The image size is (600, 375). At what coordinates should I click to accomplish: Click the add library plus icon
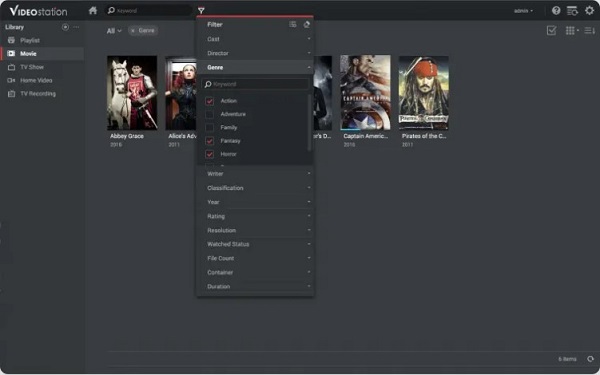(65, 27)
